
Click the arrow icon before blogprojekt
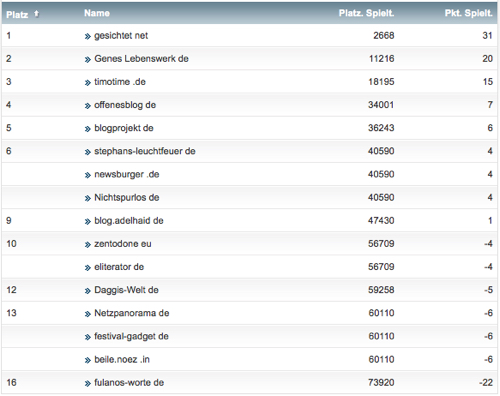pyautogui.click(x=87, y=129)
